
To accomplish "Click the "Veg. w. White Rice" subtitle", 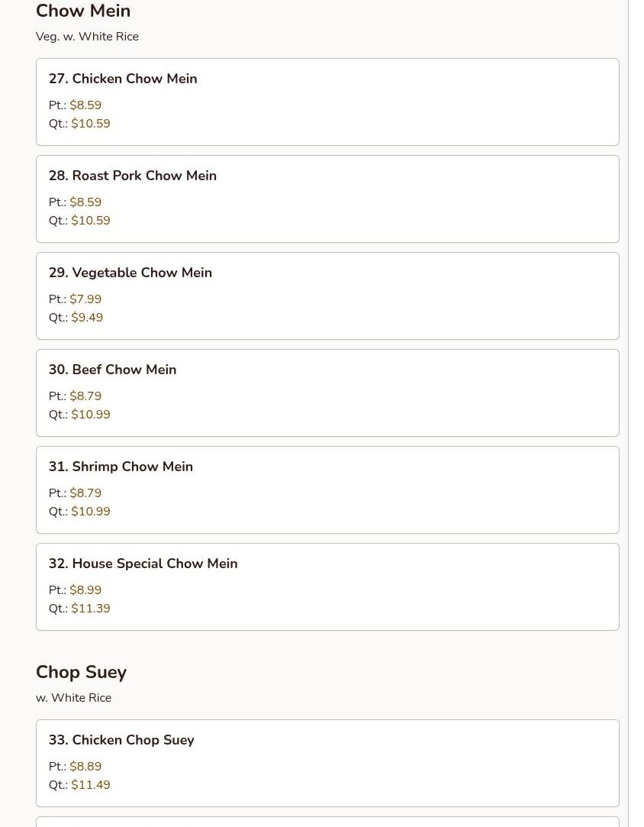I will [87, 37].
